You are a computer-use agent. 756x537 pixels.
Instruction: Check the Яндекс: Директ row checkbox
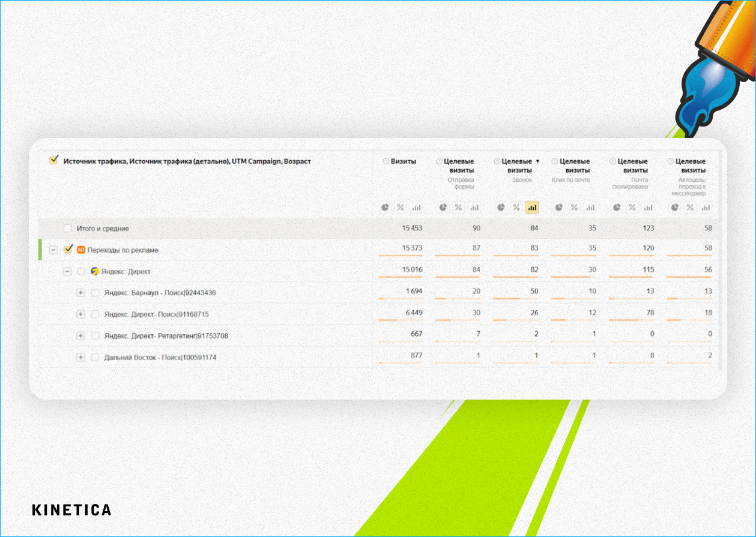[81, 271]
